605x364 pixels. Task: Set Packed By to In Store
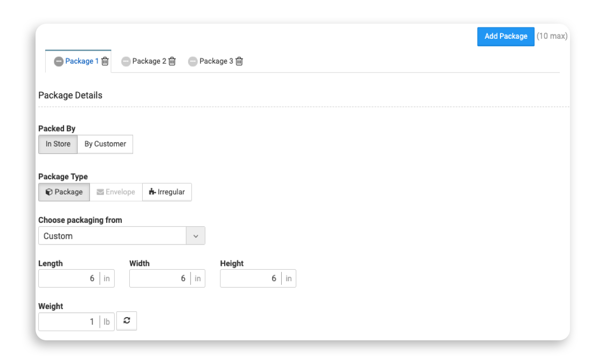pos(58,144)
